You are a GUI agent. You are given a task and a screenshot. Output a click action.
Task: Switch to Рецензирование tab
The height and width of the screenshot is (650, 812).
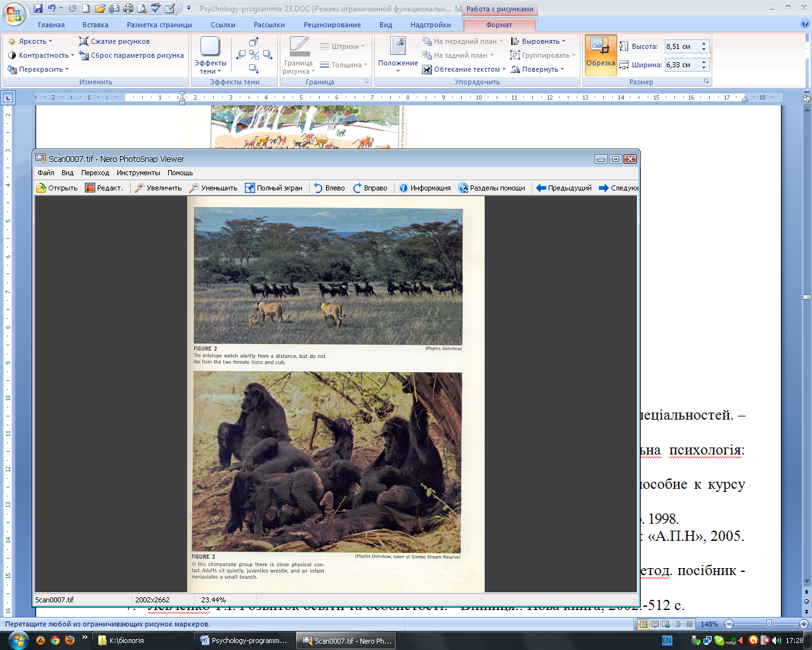click(x=332, y=25)
